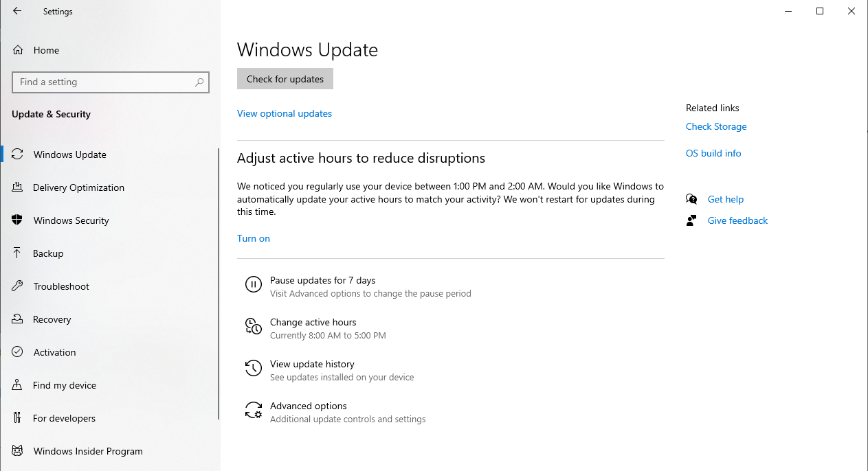
Task: Click the Related links label
Action: click(x=713, y=108)
